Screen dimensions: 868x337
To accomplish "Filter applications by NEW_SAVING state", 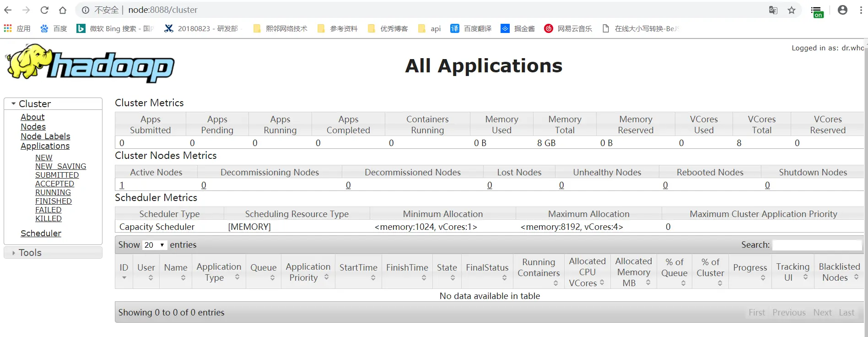I will point(60,166).
